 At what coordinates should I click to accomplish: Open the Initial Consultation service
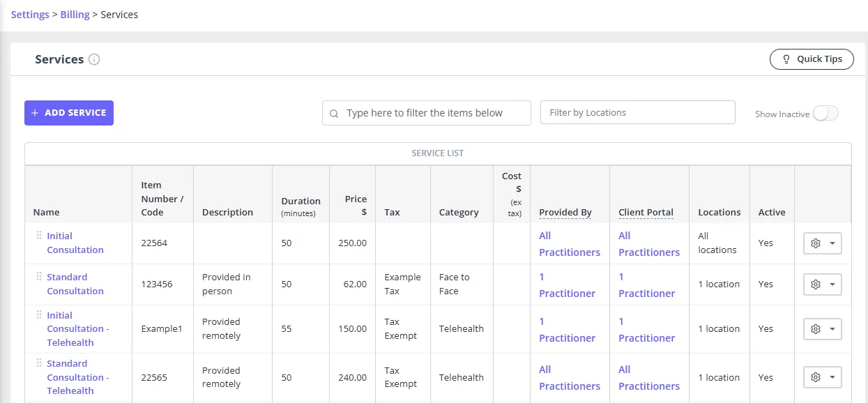point(75,243)
